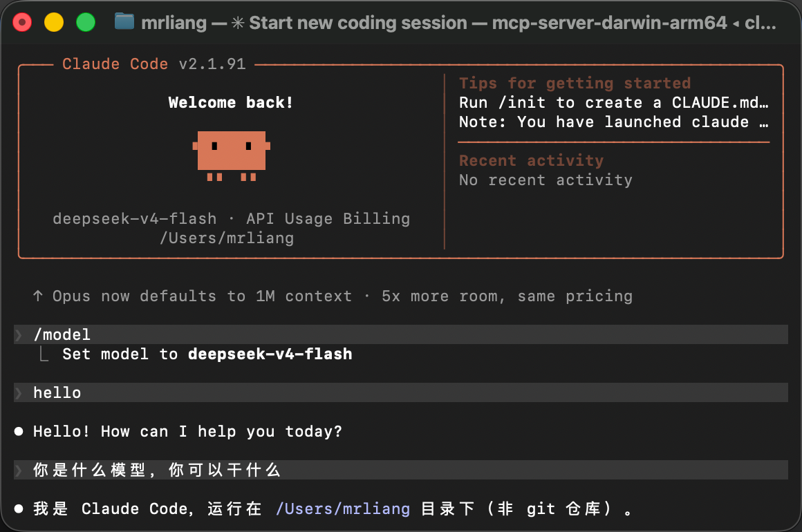Click the folder icon in the title bar

(x=124, y=22)
